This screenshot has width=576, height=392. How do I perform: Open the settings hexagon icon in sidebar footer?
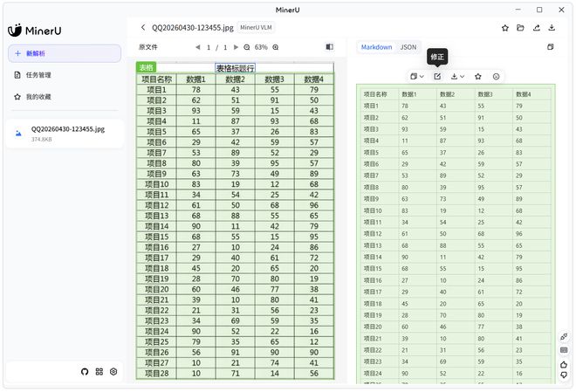pos(113,372)
